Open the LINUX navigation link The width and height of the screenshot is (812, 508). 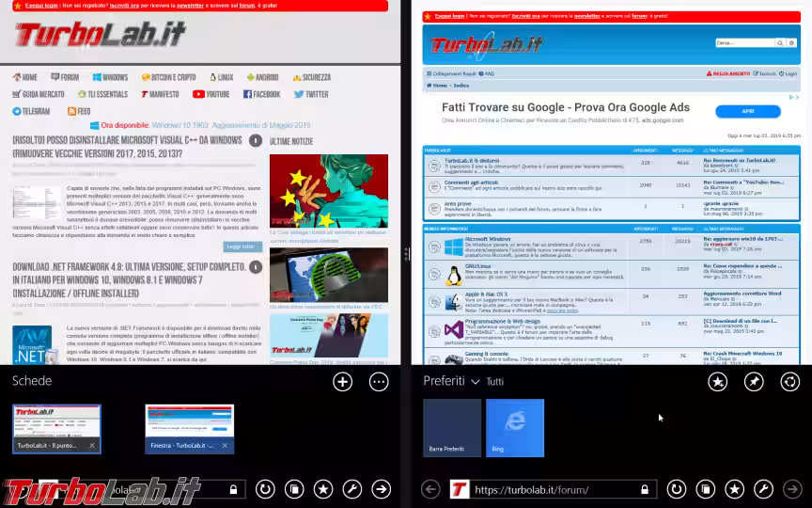tap(222, 77)
